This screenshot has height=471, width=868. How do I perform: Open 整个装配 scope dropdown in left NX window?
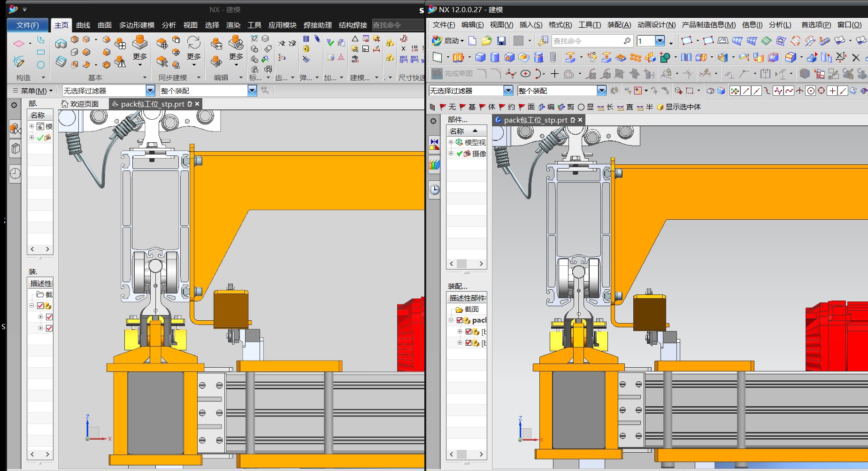point(252,91)
